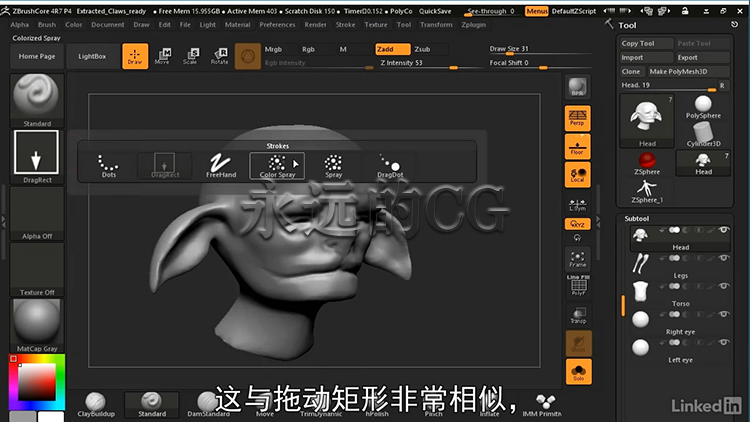Viewport: 750px width, 422px height.
Task: Select the ZSphere_1 tool
Action: coord(647,191)
